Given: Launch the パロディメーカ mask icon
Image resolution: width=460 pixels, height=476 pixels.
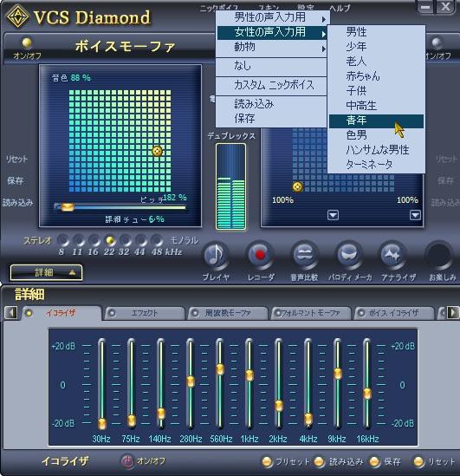Looking at the screenshot, I should [349, 254].
